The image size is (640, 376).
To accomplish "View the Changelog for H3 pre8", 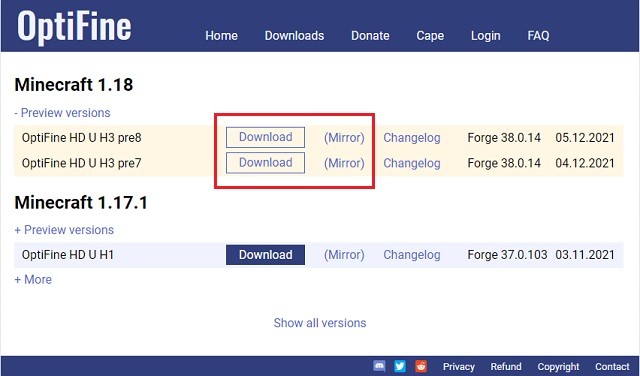I will pos(412,138).
